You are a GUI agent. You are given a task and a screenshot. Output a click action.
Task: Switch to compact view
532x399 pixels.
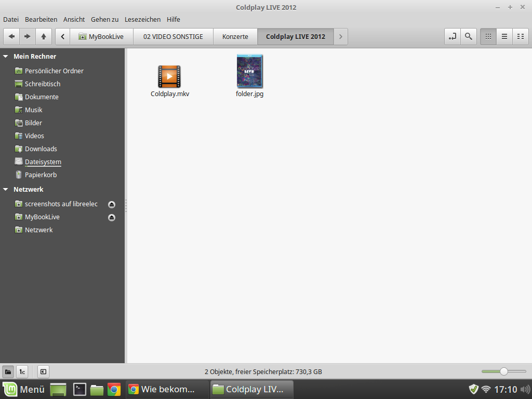click(x=521, y=37)
